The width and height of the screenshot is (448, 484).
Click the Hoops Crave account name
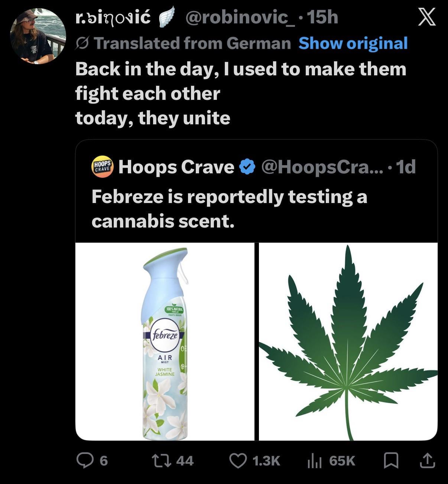coord(176,167)
